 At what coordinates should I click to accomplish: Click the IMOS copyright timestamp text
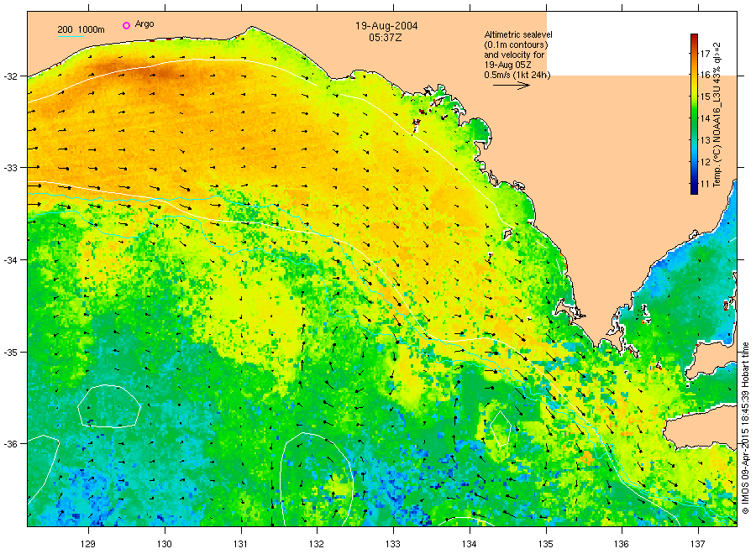pyautogui.click(x=745, y=427)
